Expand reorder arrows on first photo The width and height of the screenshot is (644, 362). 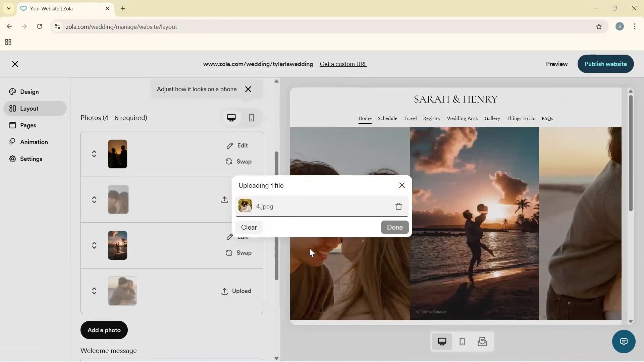point(94,154)
